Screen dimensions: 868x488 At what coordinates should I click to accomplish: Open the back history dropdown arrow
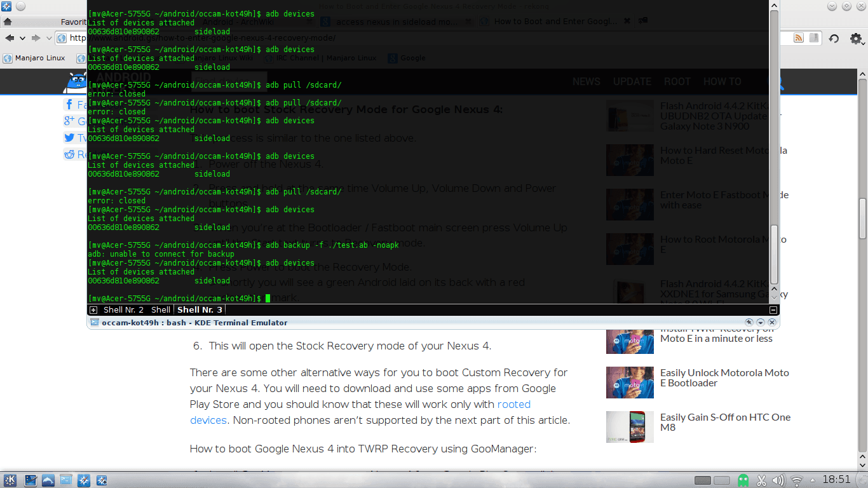click(23, 38)
